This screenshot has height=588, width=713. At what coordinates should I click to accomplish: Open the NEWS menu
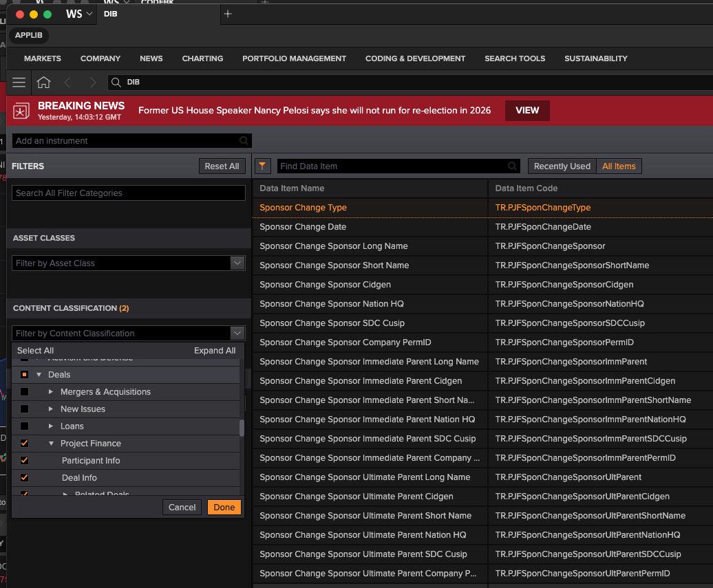(x=151, y=58)
